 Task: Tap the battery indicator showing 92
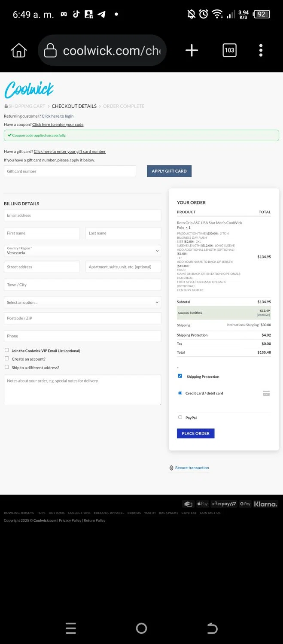click(x=261, y=14)
